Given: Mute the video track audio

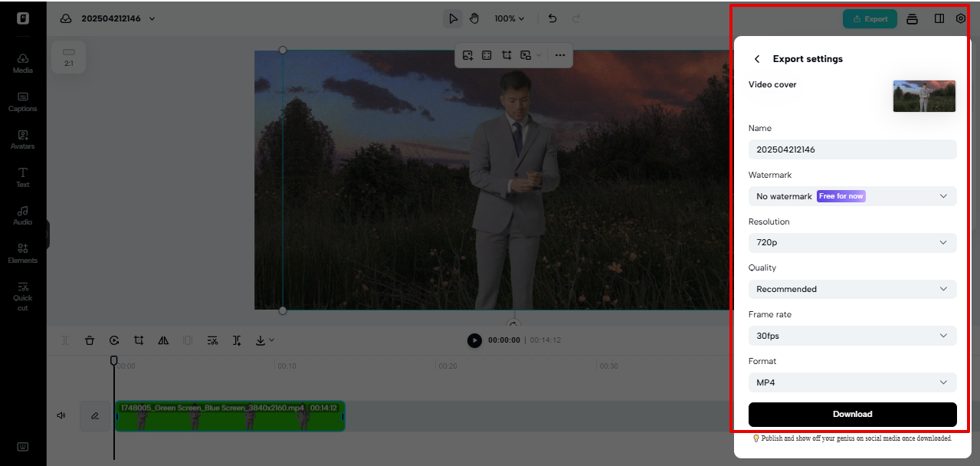Looking at the screenshot, I should click(61, 415).
